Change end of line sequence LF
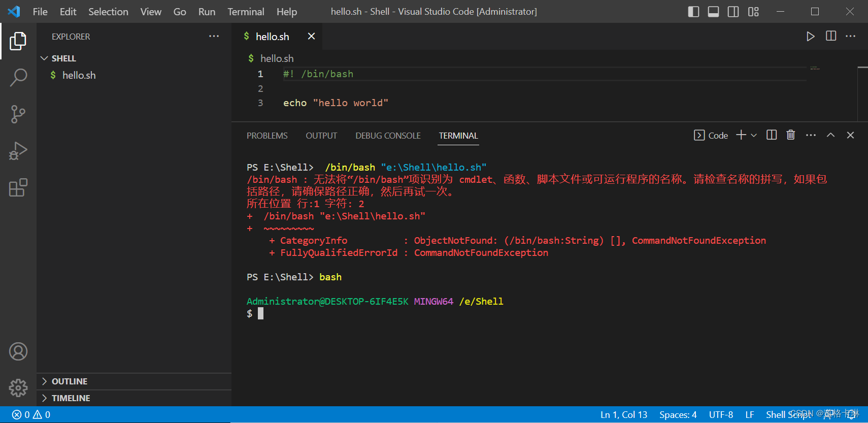 750,415
